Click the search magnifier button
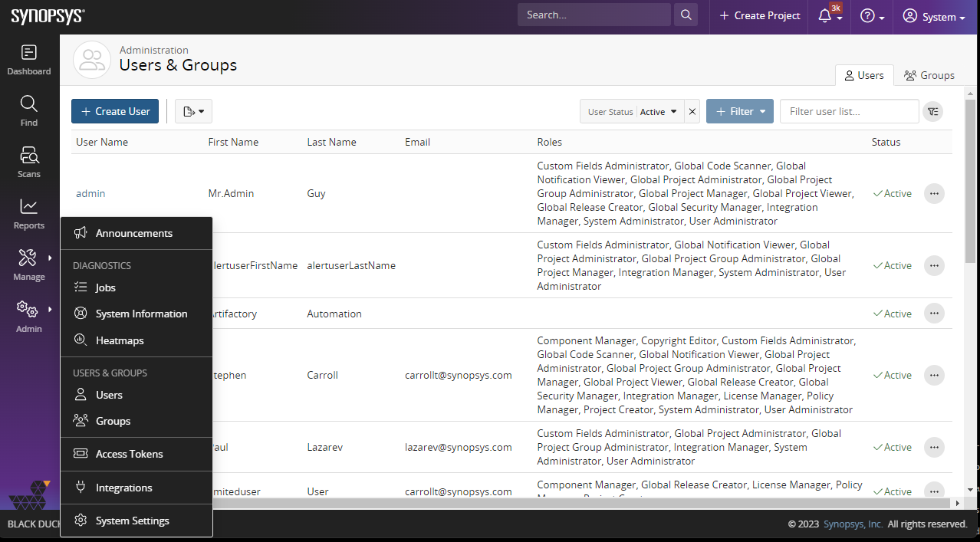This screenshot has height=542, width=980. (x=686, y=15)
